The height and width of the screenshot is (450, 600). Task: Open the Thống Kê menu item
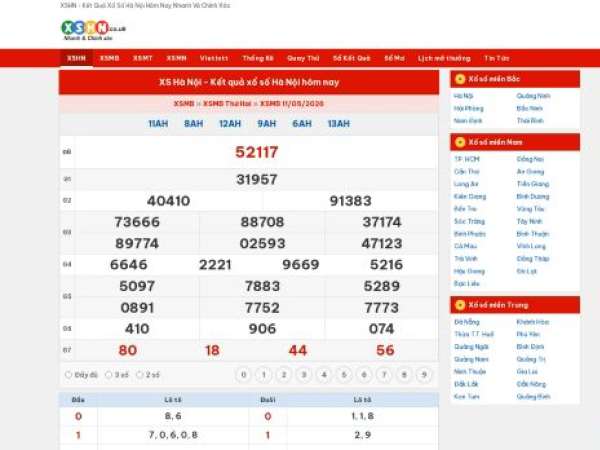click(x=258, y=58)
